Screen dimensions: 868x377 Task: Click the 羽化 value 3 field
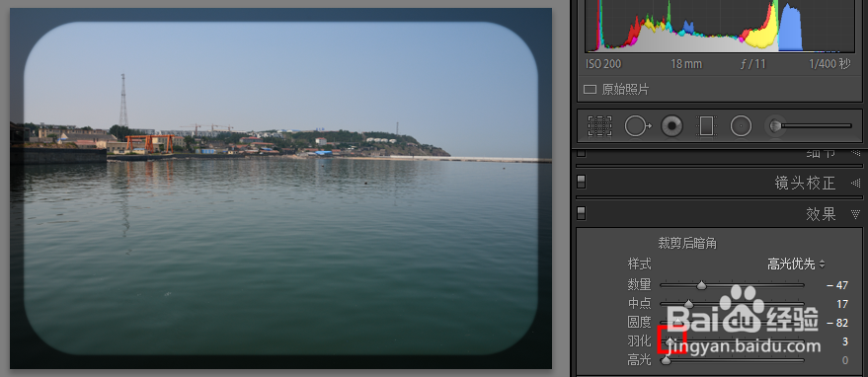[845, 341]
